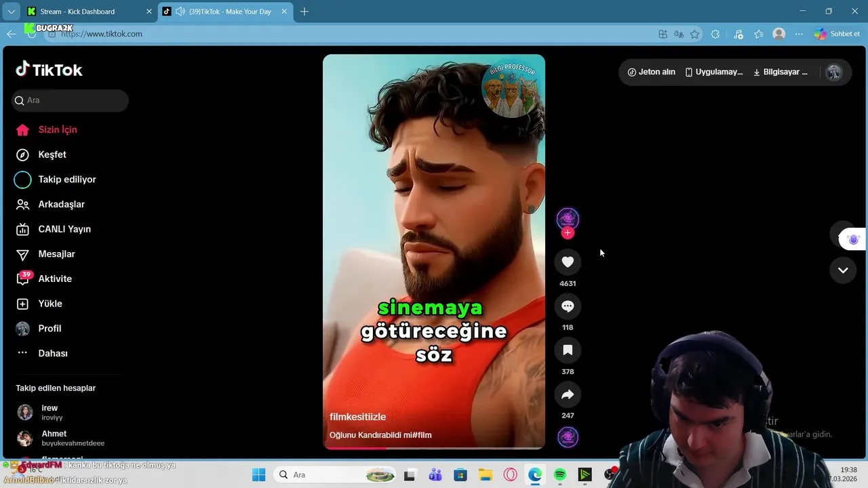Open comments via the speech bubble icon
Viewport: 868px width, 488px height.
click(x=568, y=306)
